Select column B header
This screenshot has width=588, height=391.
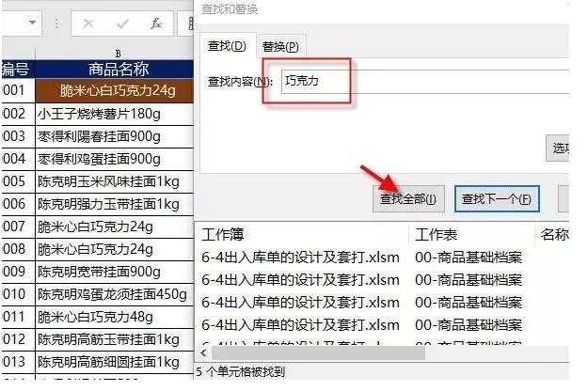pos(117,53)
